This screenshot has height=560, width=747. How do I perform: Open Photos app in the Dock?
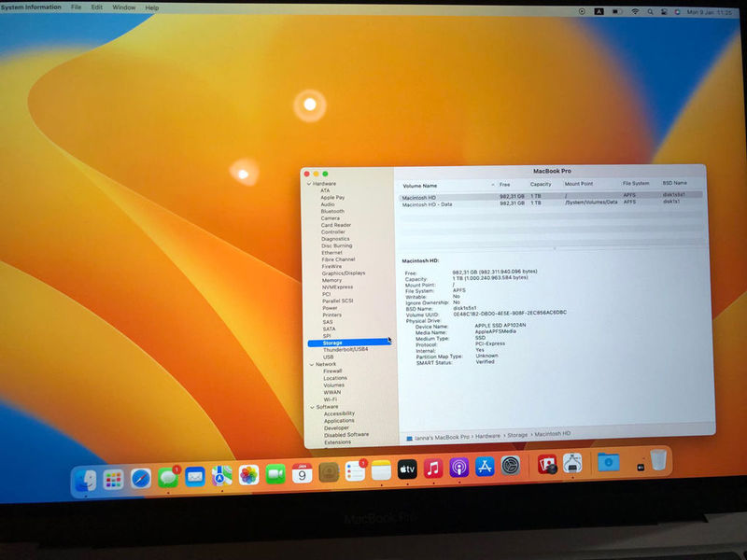pyautogui.click(x=248, y=475)
